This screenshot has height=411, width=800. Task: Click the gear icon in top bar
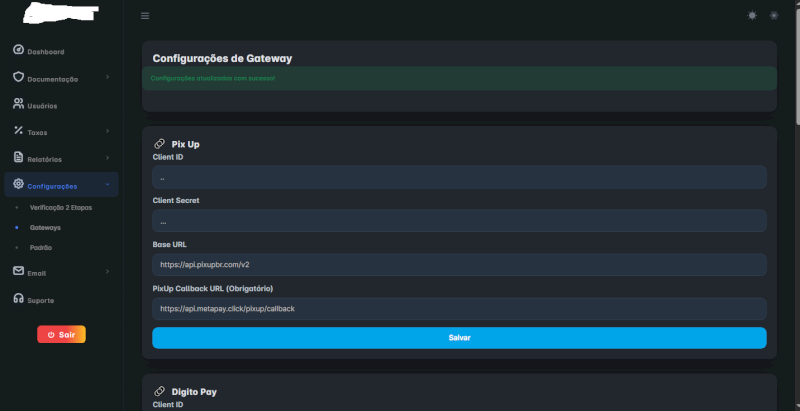[x=773, y=15]
